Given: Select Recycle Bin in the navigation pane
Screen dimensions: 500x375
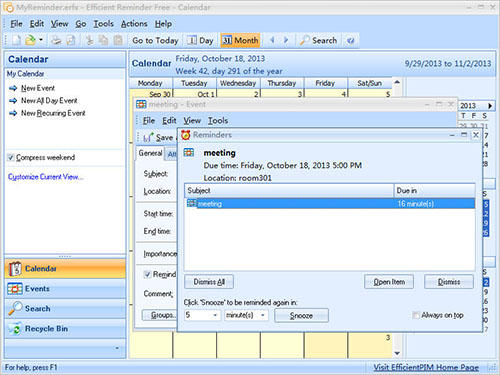Looking at the screenshot, I should point(65,329).
